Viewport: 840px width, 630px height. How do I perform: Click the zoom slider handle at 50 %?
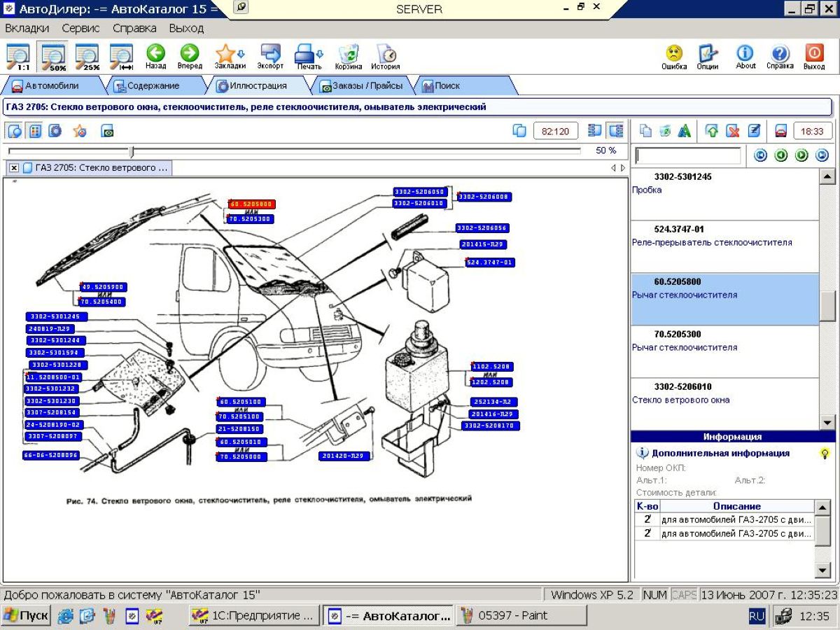point(132,150)
